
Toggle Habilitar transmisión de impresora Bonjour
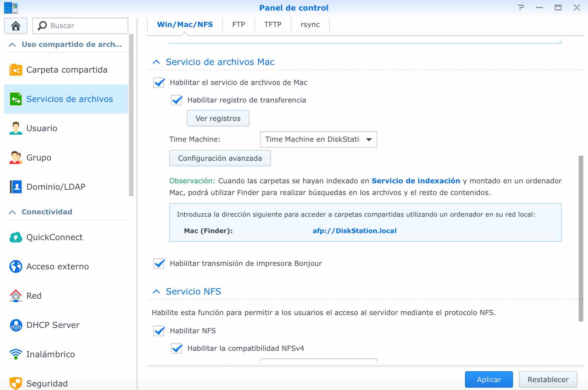(x=159, y=264)
